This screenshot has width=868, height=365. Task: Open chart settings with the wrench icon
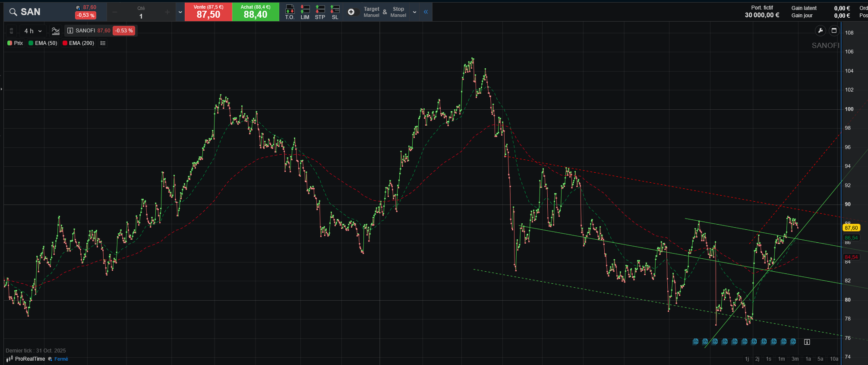(820, 31)
